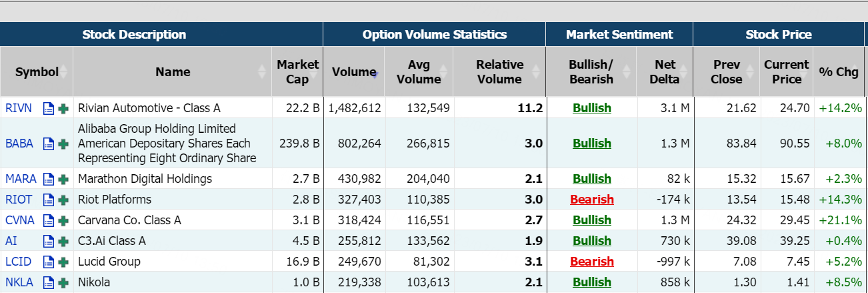
Task: Click the green plus icon beside BABA
Action: coord(63,143)
